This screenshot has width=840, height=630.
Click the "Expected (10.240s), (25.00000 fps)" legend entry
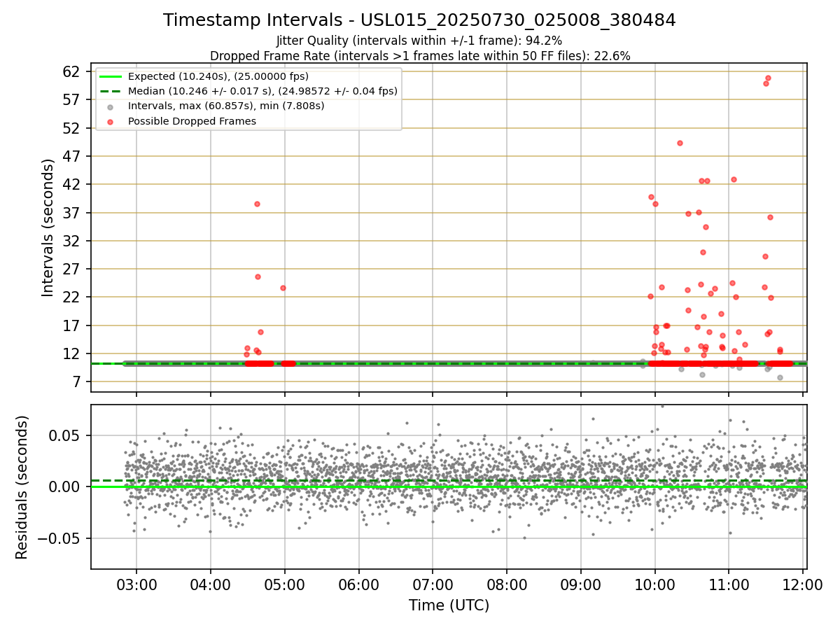tap(218, 76)
